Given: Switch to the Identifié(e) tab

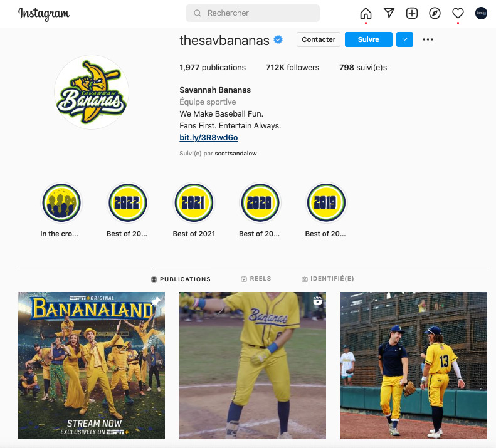Looking at the screenshot, I should coord(328,279).
